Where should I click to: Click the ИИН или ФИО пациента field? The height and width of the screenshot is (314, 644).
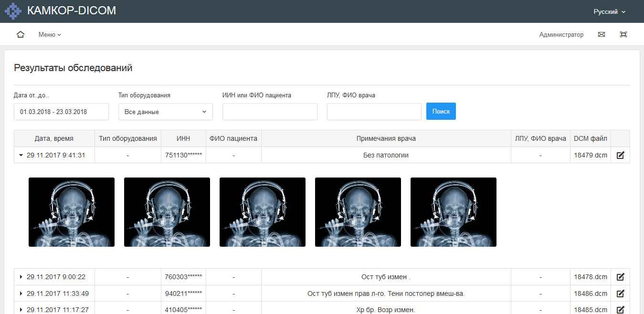(270, 112)
